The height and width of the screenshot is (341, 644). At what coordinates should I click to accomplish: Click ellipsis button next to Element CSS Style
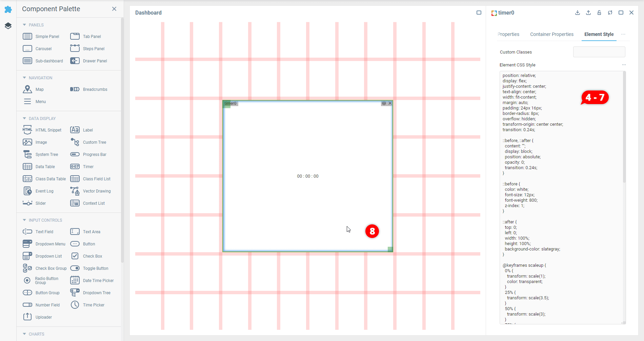624,65
